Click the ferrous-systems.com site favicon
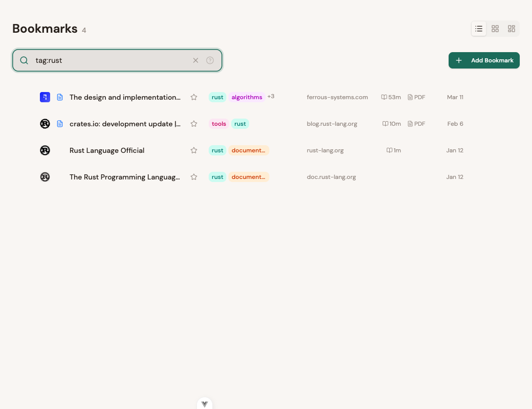532x409 pixels. 45,97
